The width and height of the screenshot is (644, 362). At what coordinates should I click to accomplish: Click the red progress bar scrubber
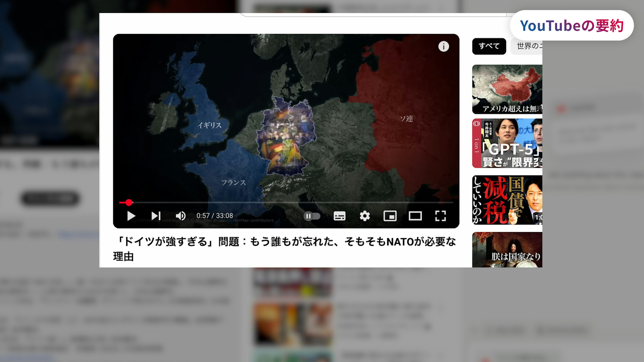click(129, 202)
